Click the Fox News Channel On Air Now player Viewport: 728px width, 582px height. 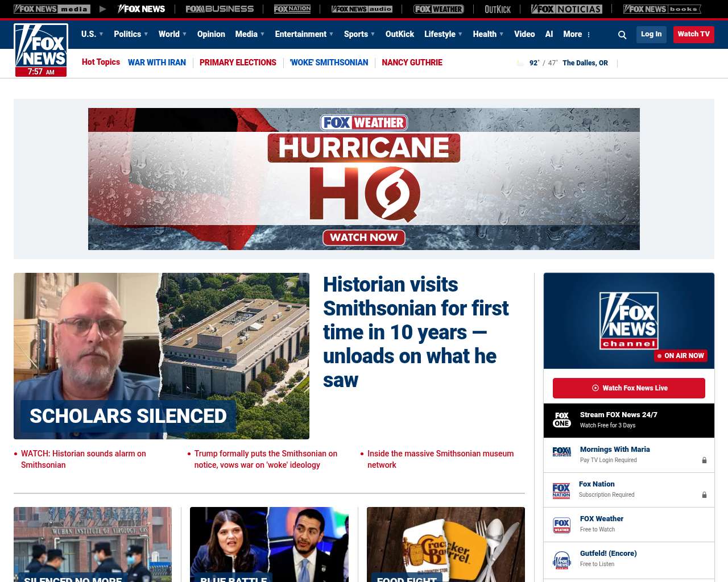[629, 321]
